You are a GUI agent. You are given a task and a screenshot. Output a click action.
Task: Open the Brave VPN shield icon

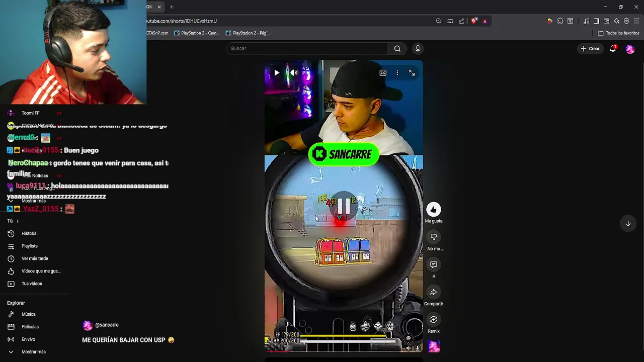tap(626, 21)
